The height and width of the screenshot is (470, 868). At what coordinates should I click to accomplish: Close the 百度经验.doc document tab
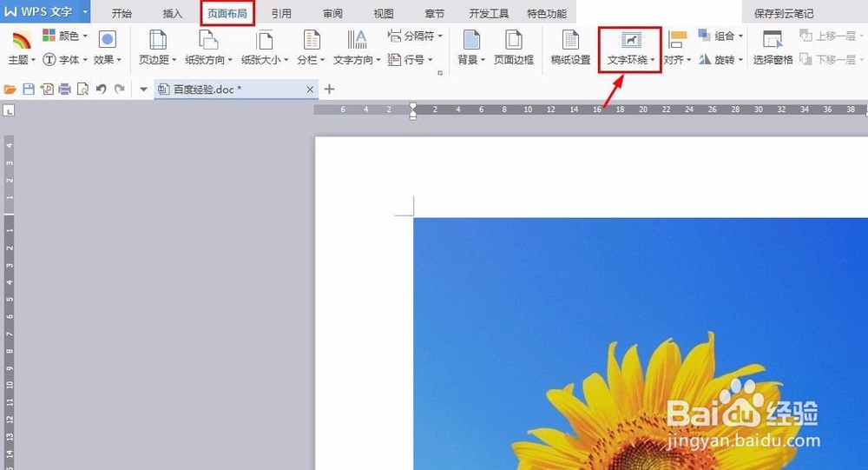(310, 89)
